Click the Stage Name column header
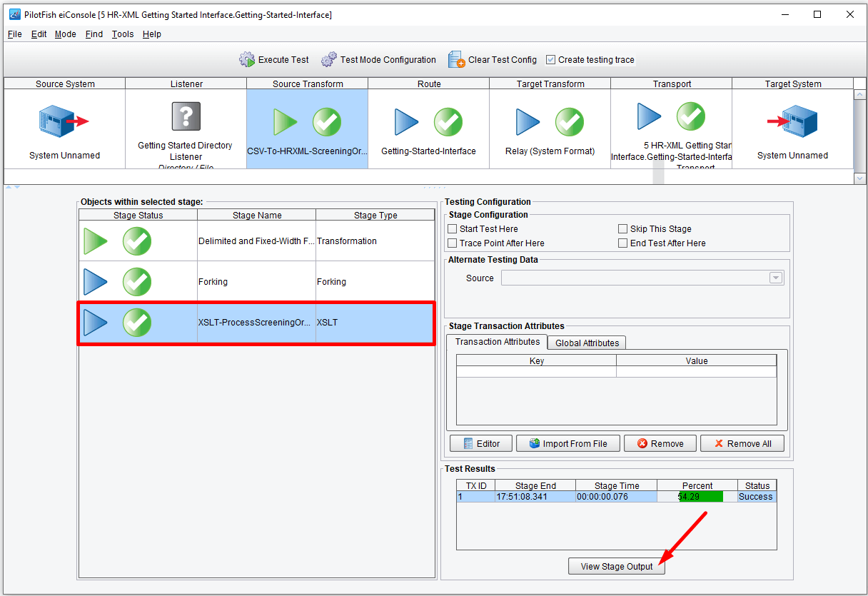 [x=257, y=215]
